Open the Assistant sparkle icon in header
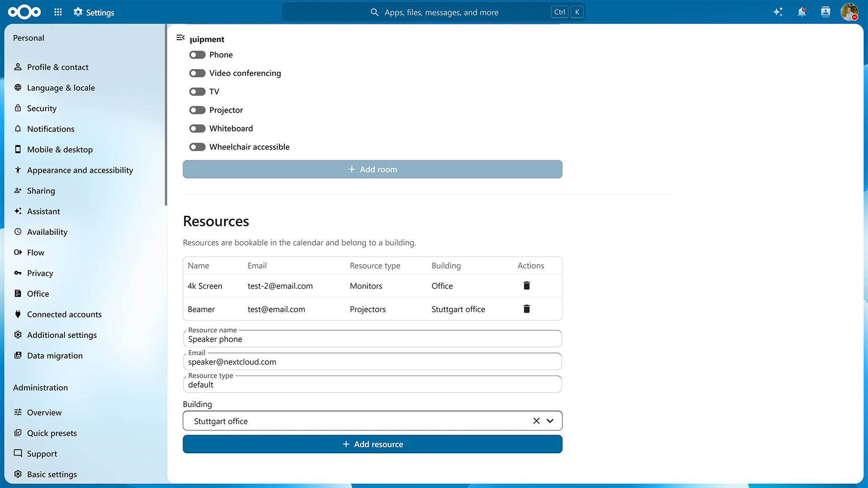This screenshot has height=488, width=868. 778,12
